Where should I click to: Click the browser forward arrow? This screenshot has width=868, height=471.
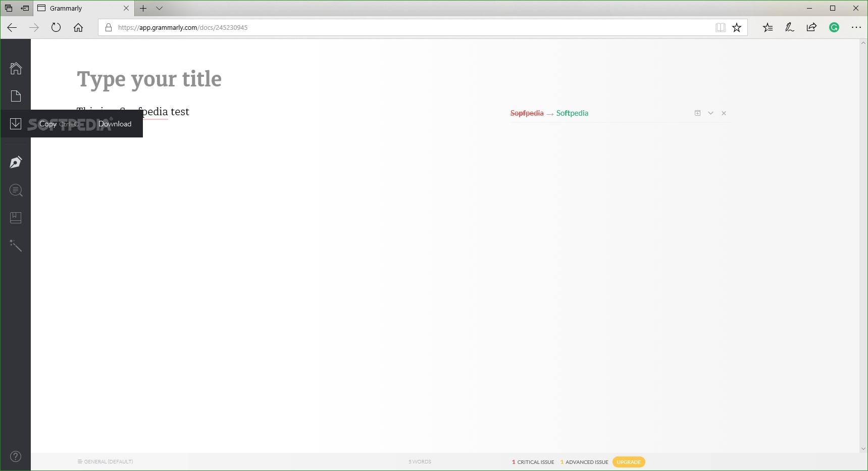tap(34, 28)
